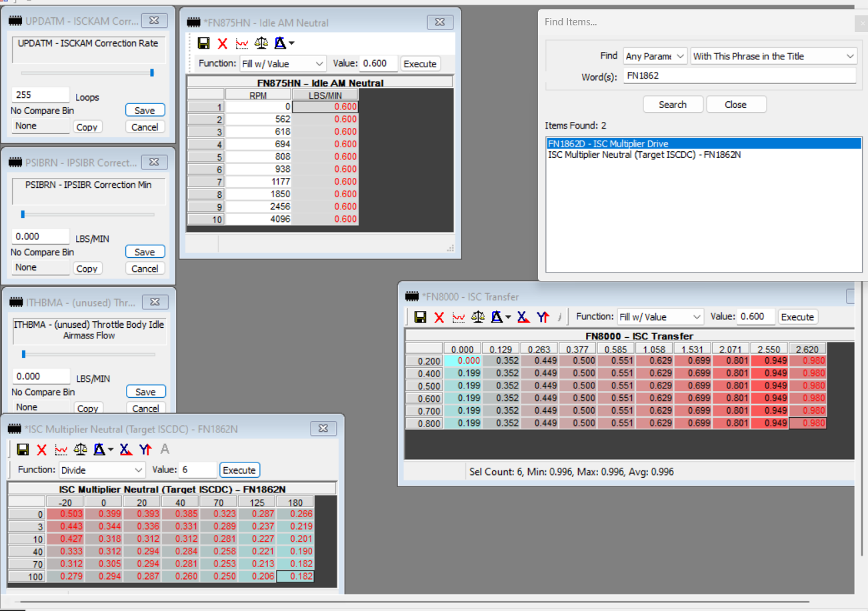Screen dimensions: 868x611
Task: Click balance scale compare icon in FN8000 toolbar
Action: pyautogui.click(x=477, y=317)
